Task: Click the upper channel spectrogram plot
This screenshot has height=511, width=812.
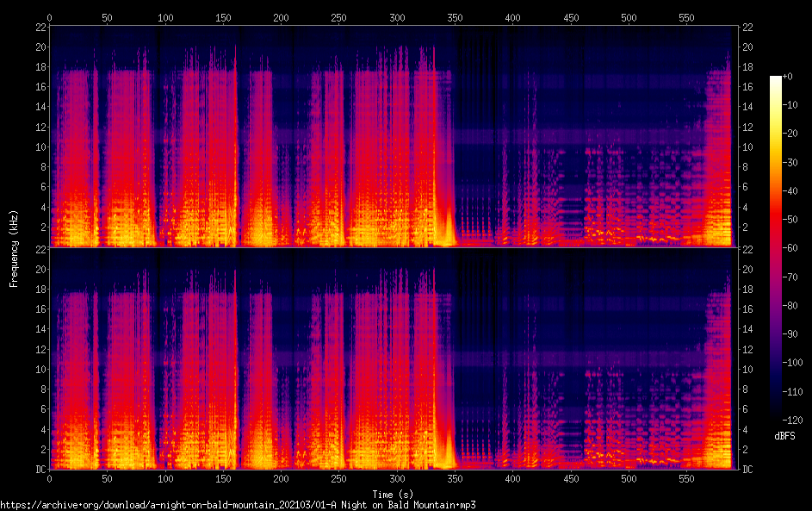Action: click(394, 136)
